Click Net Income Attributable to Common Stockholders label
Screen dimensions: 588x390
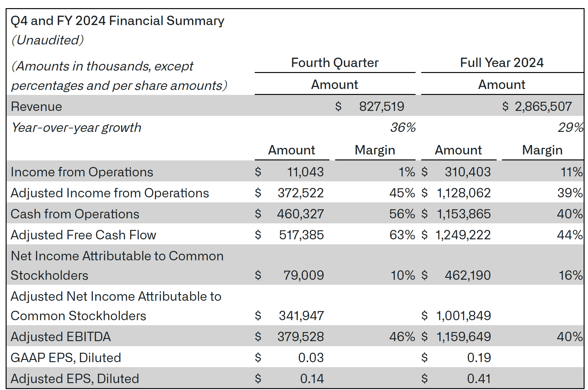tap(117, 266)
